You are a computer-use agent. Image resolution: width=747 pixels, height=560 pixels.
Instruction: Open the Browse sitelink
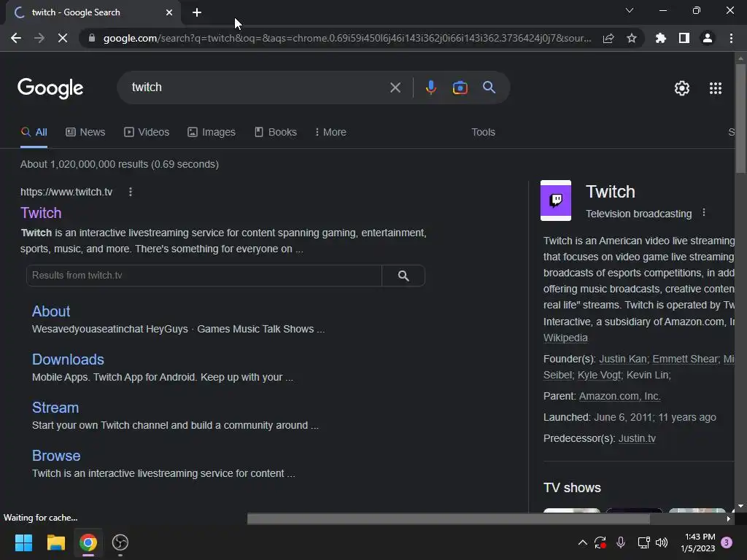(56, 456)
